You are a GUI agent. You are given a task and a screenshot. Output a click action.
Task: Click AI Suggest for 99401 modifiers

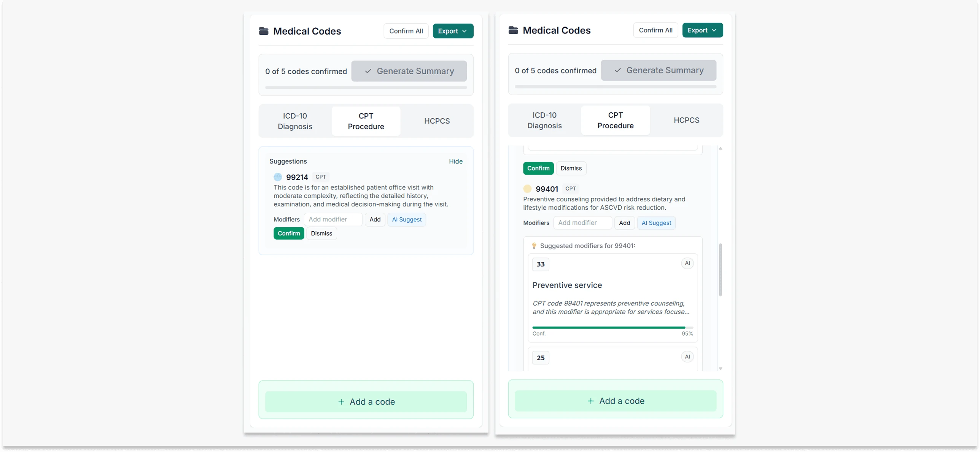click(656, 223)
